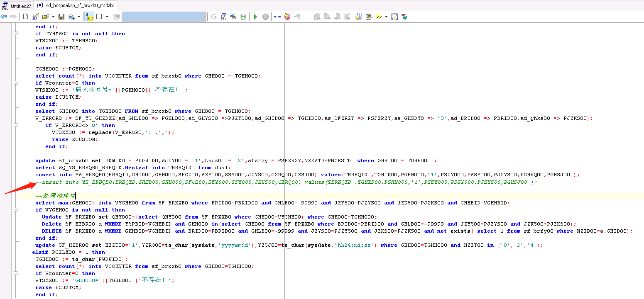
Task: Collapse the 'if VYGHH00 is not null' block
Action: (16, 210)
